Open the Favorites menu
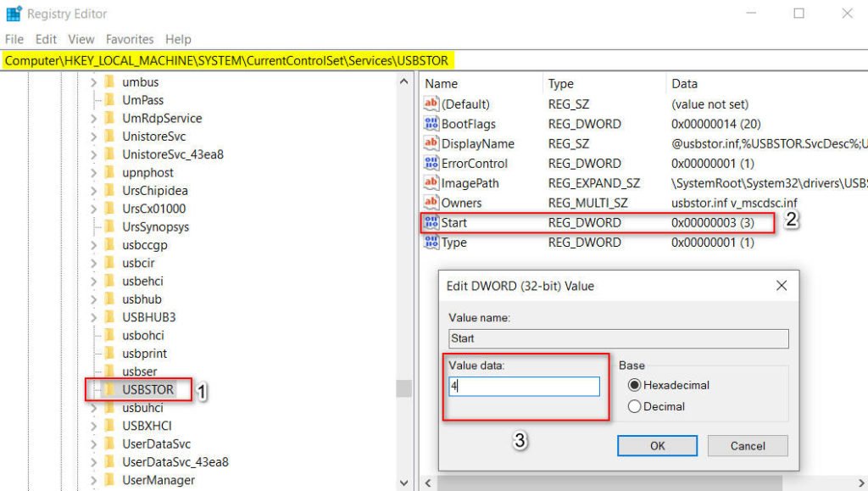This screenshot has height=491, width=868. (131, 39)
